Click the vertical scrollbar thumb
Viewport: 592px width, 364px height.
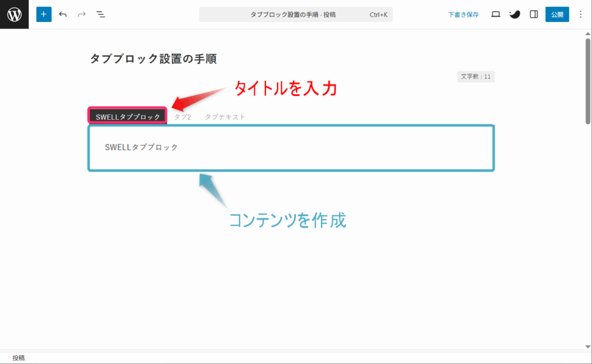[x=588, y=81]
